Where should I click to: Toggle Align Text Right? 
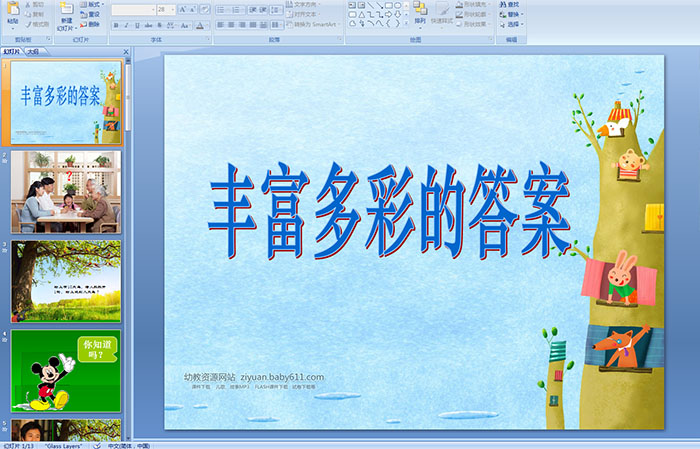click(242, 25)
